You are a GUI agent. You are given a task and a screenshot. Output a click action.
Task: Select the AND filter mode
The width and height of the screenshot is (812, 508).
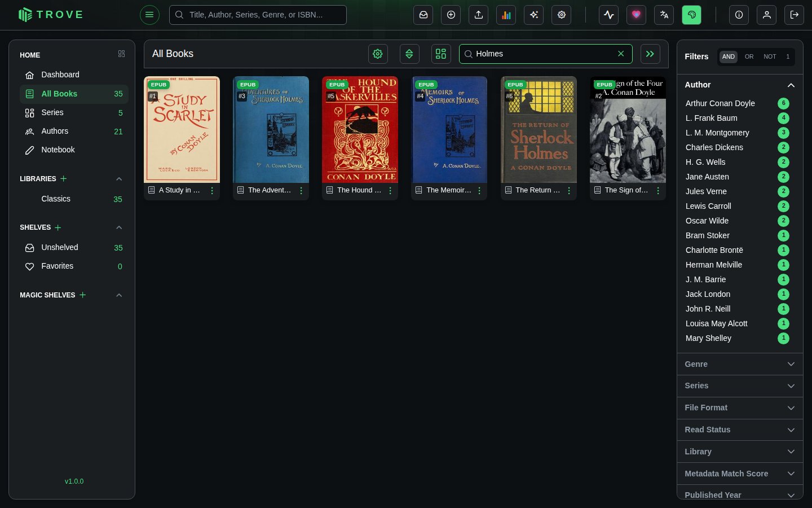[729, 56]
